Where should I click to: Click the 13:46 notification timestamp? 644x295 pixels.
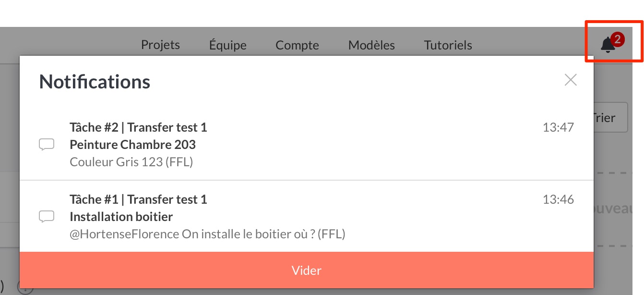tap(558, 199)
